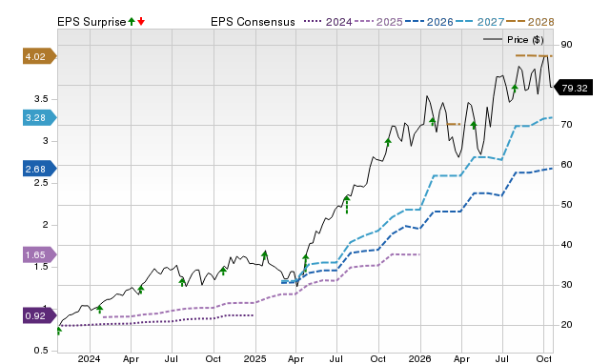Click the 'EPS Surprise' legend label

91,22
